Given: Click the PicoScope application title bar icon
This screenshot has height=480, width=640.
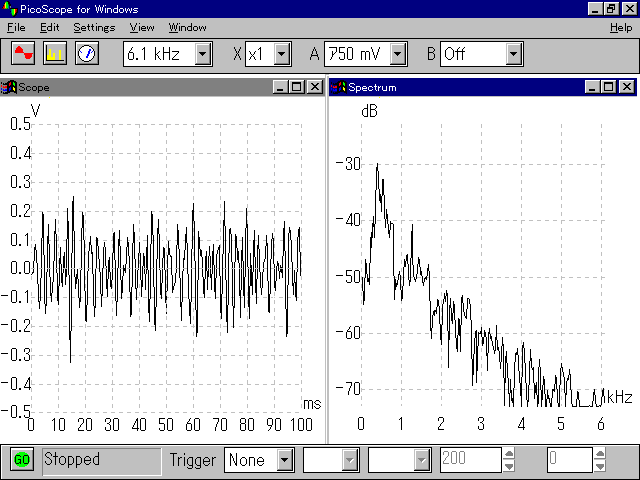Looking at the screenshot, I should 9,9.
